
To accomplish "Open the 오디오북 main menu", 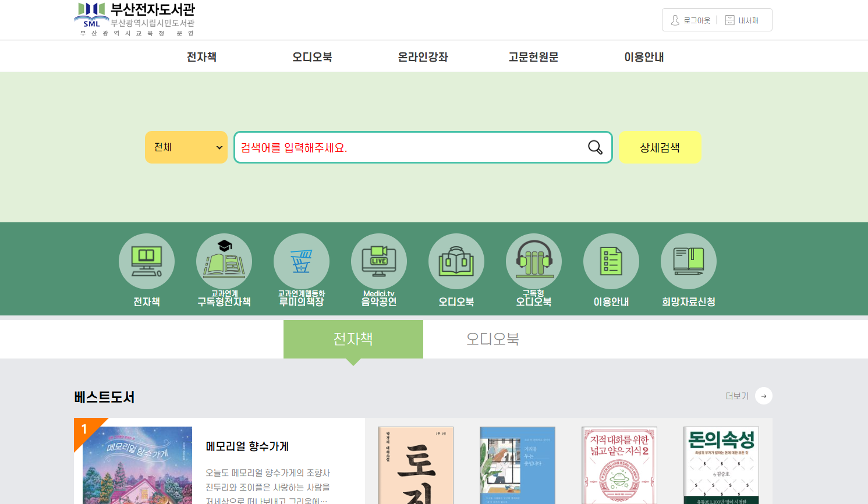I will [312, 57].
